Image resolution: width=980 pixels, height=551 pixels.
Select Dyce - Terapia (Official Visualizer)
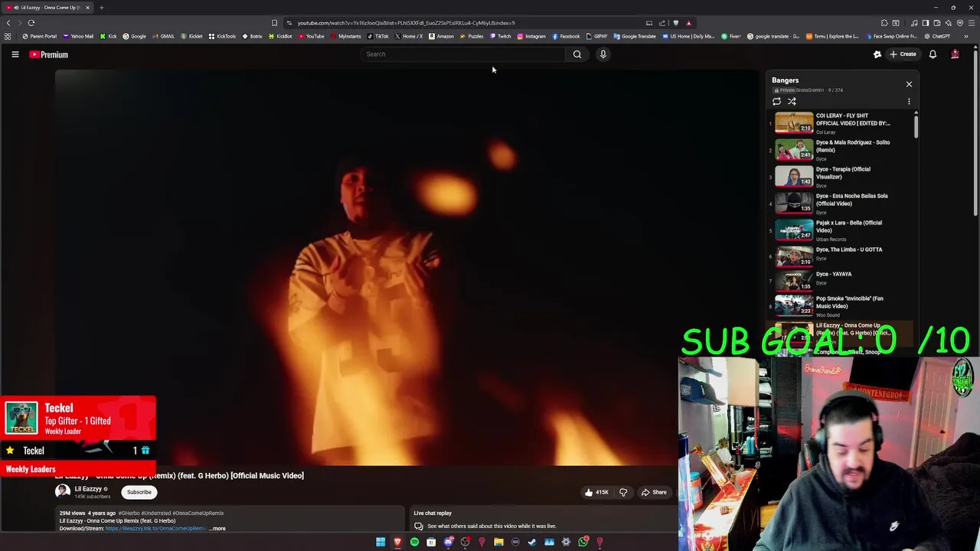[x=841, y=176]
